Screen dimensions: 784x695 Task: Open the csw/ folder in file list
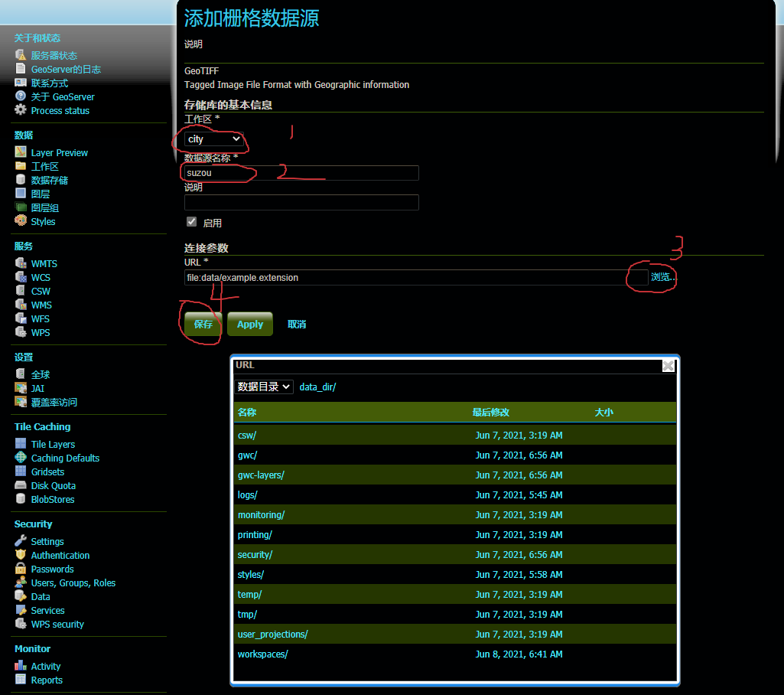(x=247, y=436)
